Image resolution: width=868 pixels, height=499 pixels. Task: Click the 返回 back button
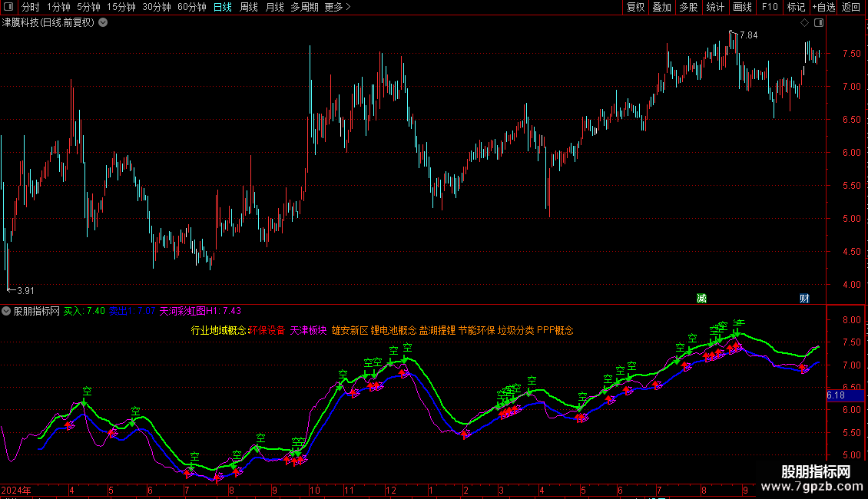851,7
